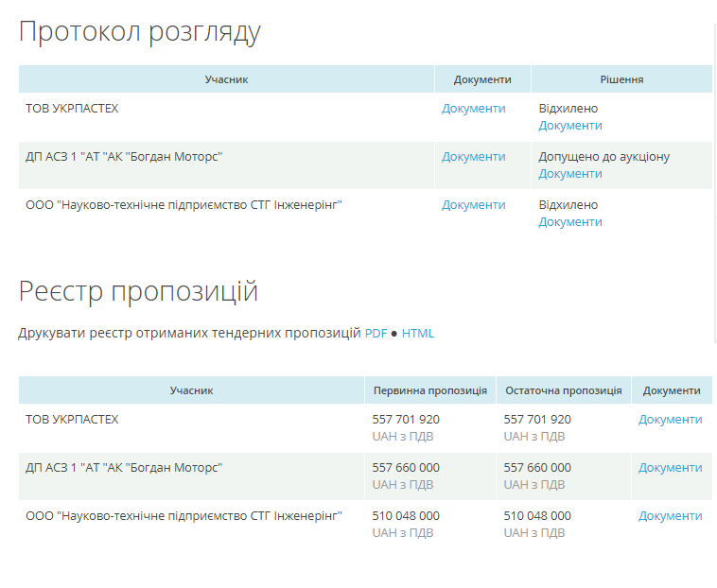Open decision documents under СТГ Інженерінг's Відхилено
Screen dimensions: 717x588
(x=569, y=222)
